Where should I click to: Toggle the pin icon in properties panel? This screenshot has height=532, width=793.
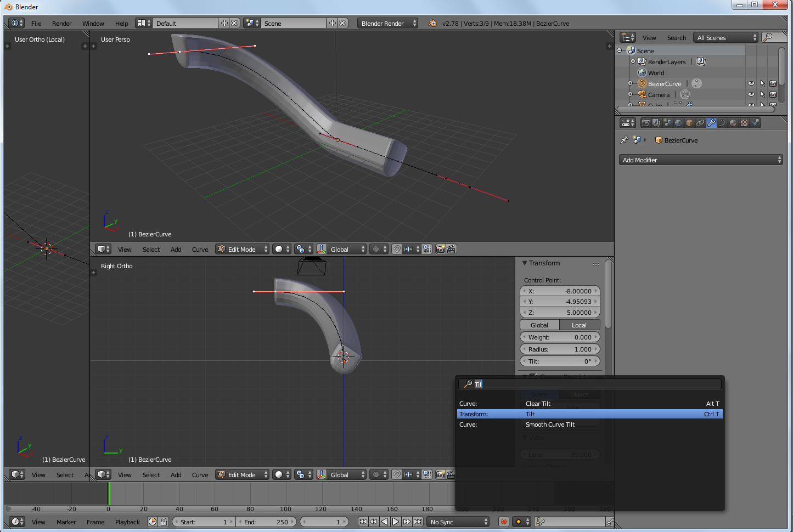[624, 140]
